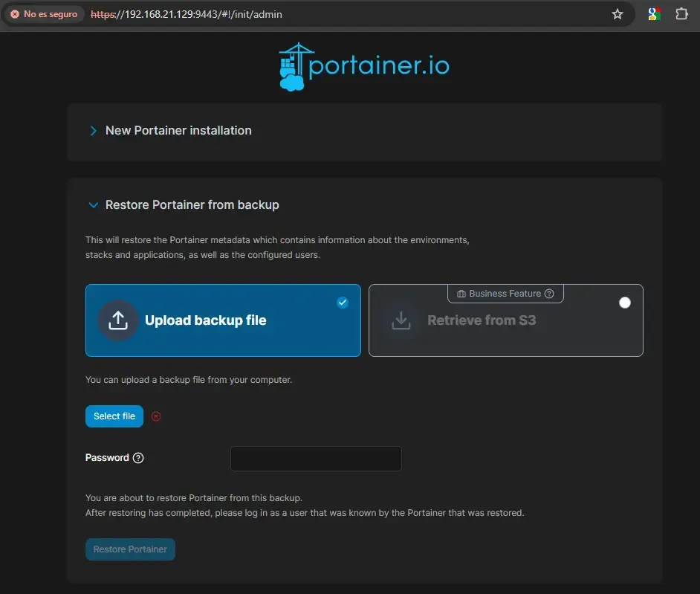The width and height of the screenshot is (700, 594).
Task: Collapse Restore Portainer from backup chevron
Action: coord(94,205)
